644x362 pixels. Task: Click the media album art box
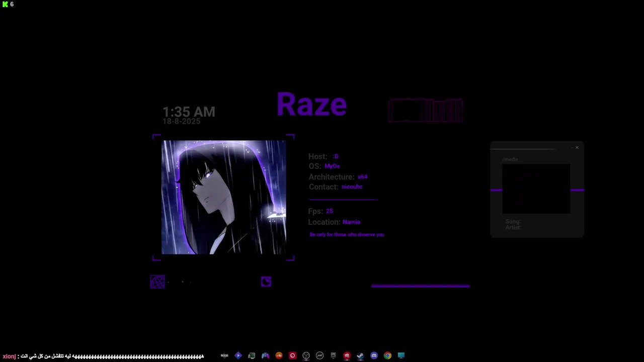pos(536,189)
